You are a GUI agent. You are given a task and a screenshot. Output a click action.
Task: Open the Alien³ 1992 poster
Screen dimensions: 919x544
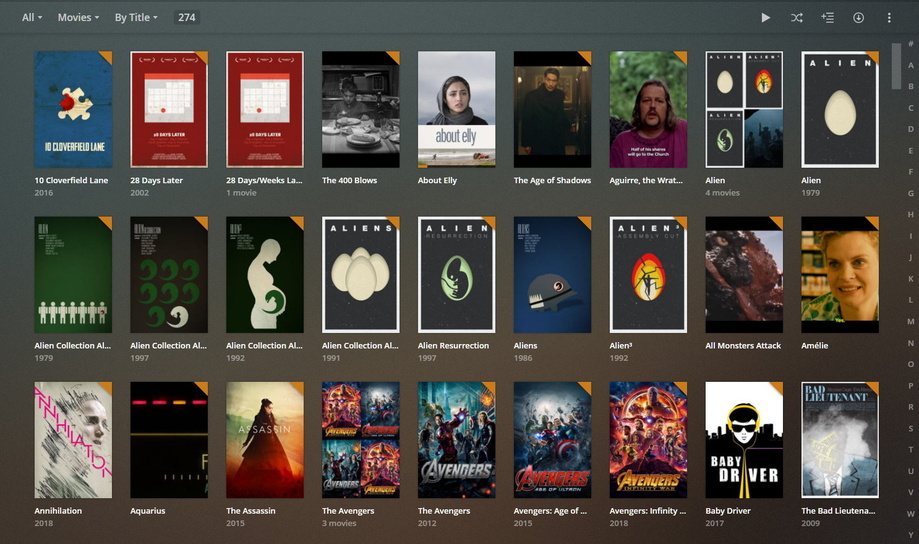(x=648, y=275)
